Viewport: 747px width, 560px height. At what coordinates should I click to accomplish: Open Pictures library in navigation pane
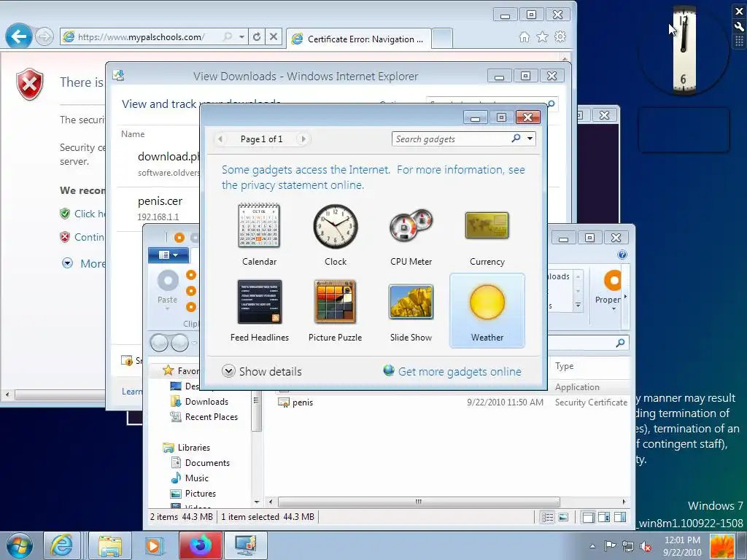193,494
